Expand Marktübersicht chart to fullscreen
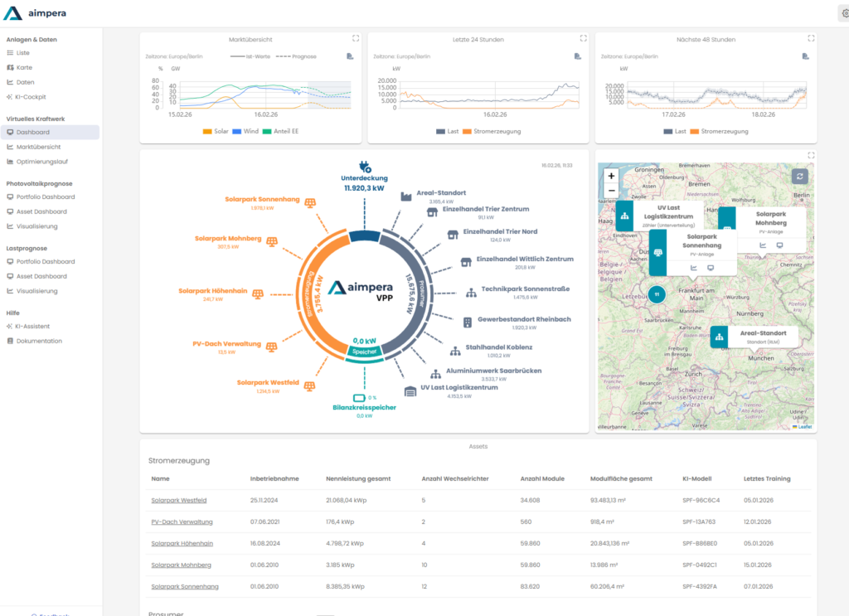The height and width of the screenshot is (616, 849). (356, 38)
